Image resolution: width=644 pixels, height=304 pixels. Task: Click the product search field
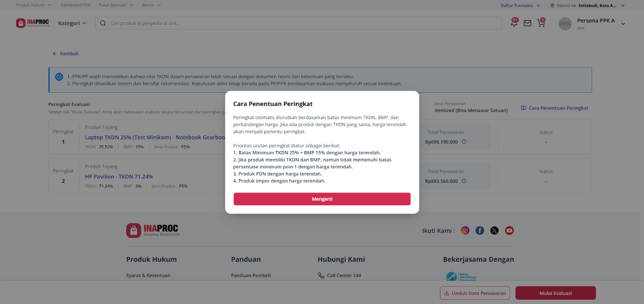[x=298, y=23]
